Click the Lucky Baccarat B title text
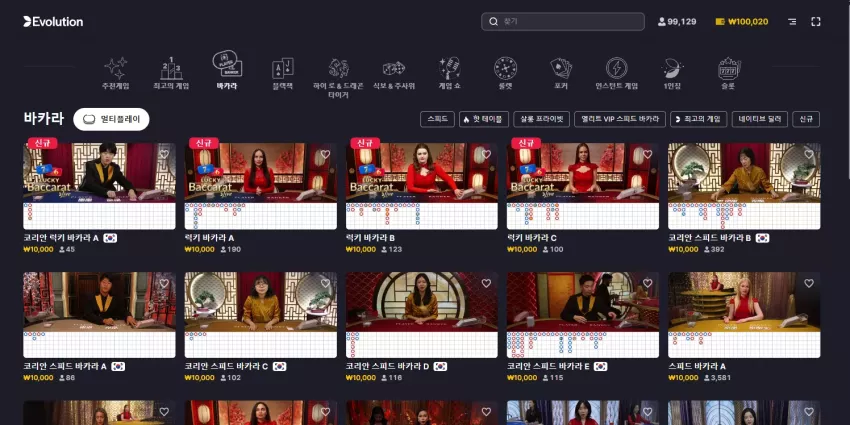 (x=370, y=238)
